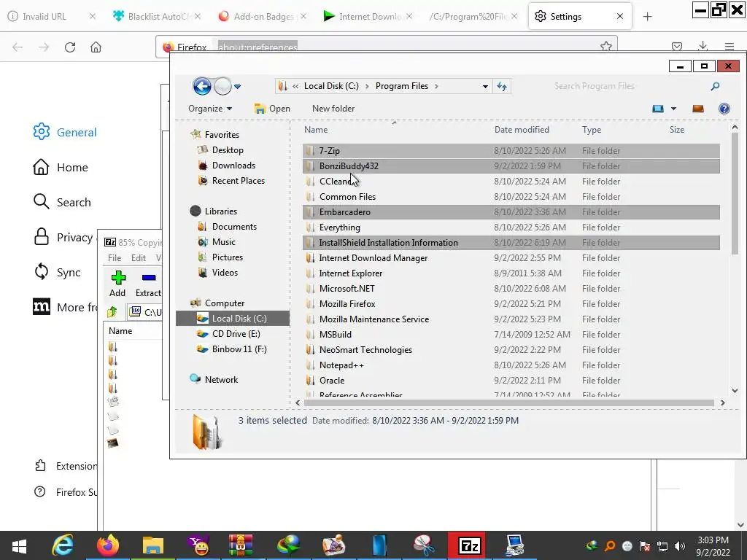The width and height of the screenshot is (747, 560).
Task: Open the Organize menu
Action: [210, 109]
